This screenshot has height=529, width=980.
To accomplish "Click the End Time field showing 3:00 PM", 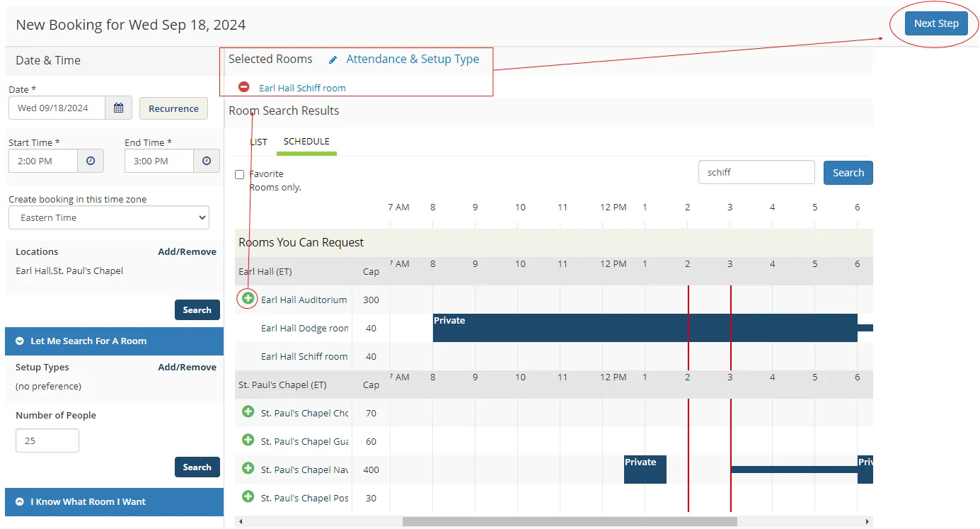I will coord(159,161).
